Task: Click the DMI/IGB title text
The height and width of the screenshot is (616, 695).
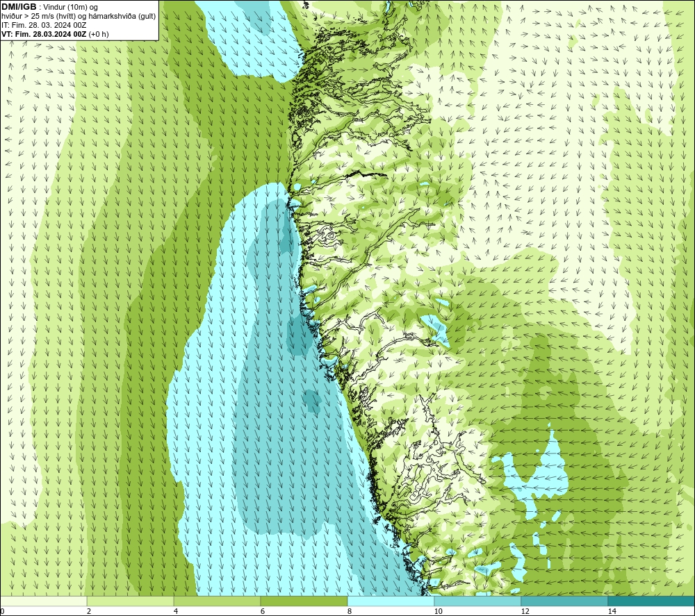Action: click(x=19, y=7)
